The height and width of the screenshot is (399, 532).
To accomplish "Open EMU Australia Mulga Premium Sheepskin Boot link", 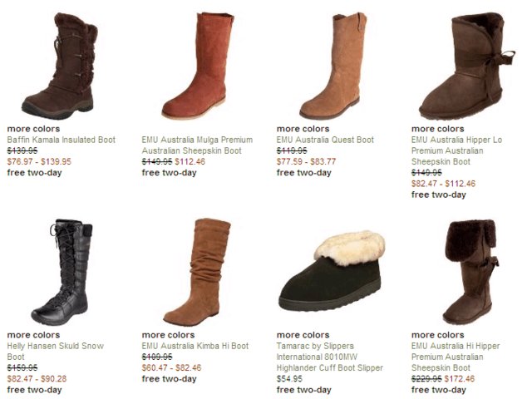I will pos(197,145).
